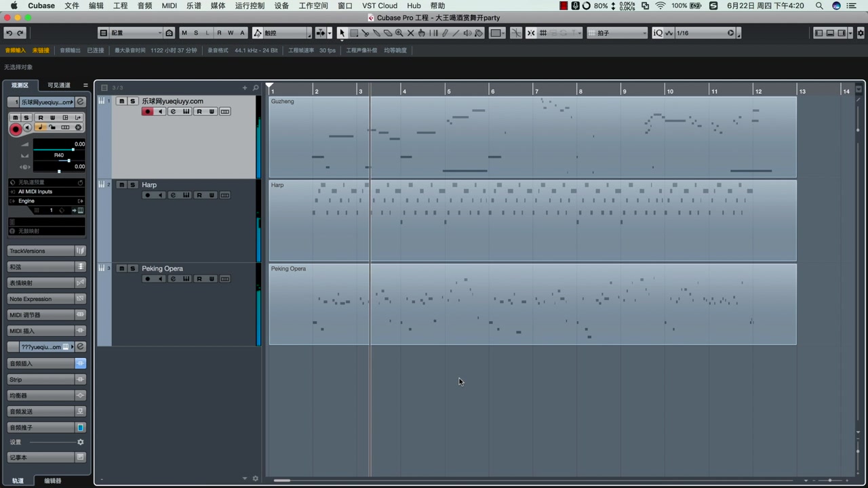Click the 记事本 section button
Image resolution: width=868 pixels, height=488 pixels.
[47, 457]
